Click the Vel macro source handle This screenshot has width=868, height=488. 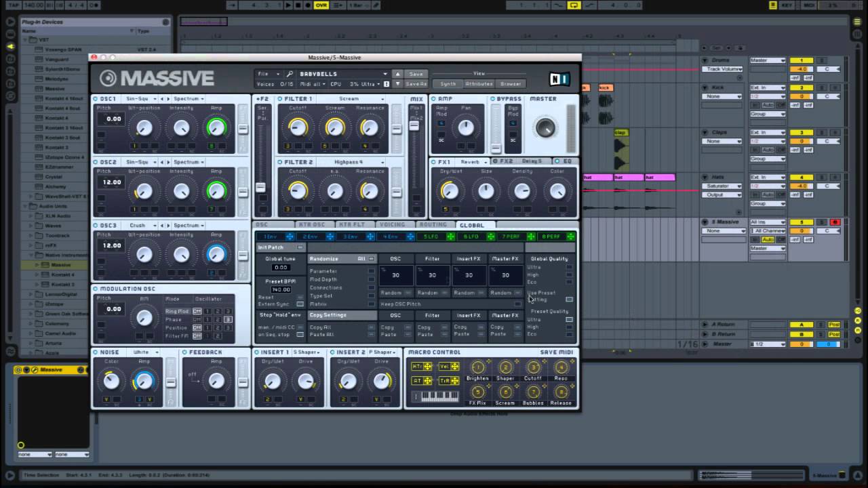point(448,367)
